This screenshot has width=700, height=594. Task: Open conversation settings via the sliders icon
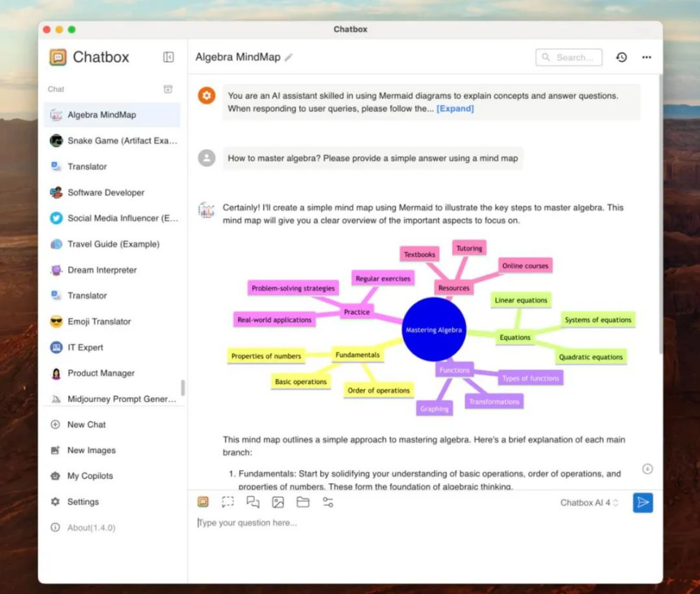[328, 502]
